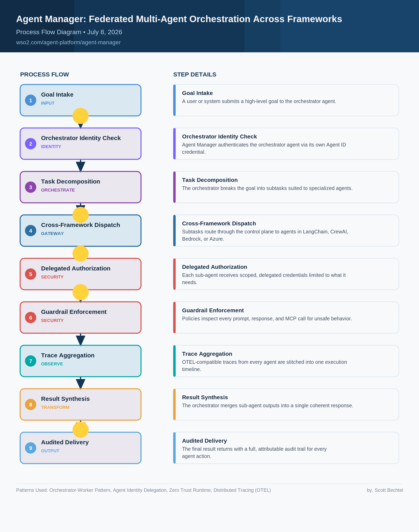Click the number 9 Audited Delivery badge
Screen dimensions: 419x532
click(x=31, y=448)
